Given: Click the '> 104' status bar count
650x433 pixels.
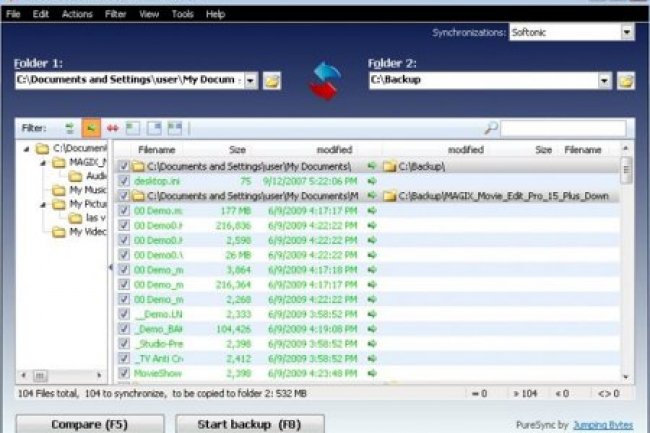Looking at the screenshot, I should pos(525,393).
